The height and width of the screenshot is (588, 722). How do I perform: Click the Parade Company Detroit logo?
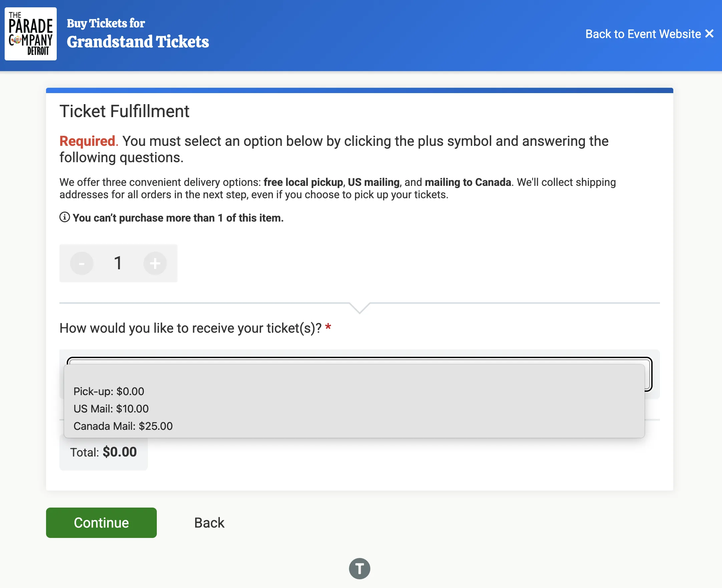tap(30, 34)
